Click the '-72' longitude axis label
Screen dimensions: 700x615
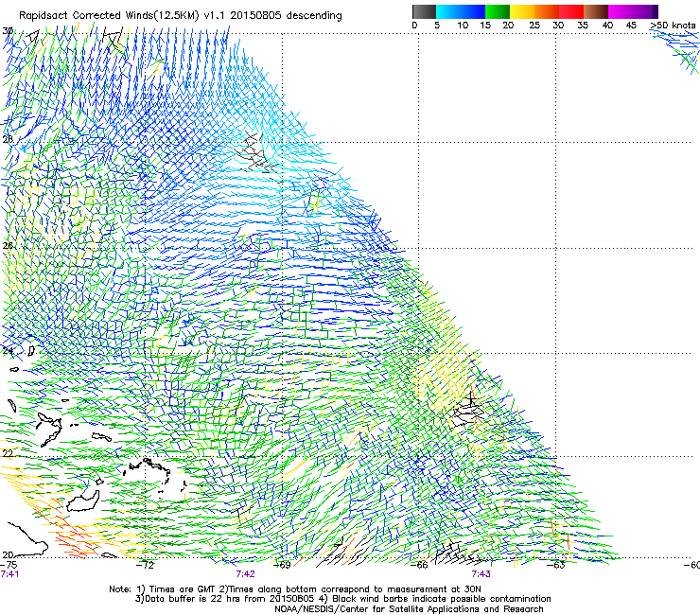[x=145, y=565]
